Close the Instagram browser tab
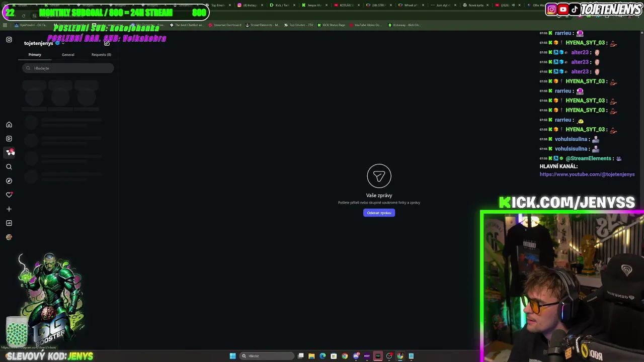 pyautogui.click(x=262, y=5)
